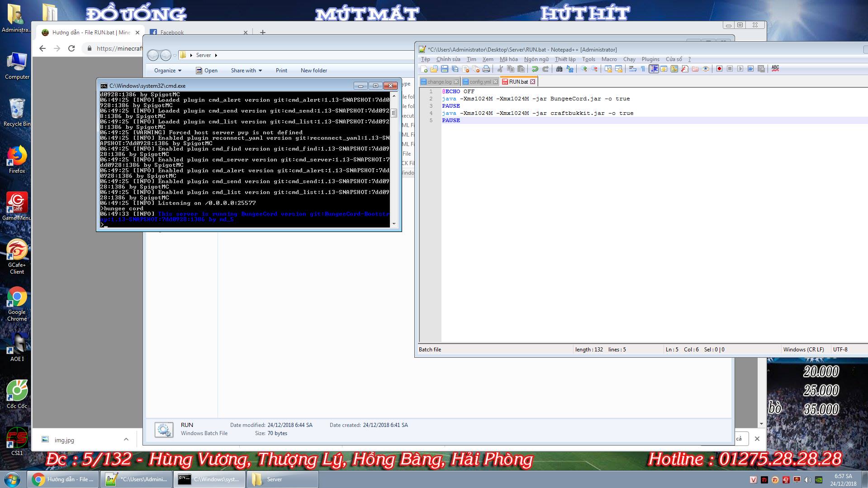Reload the Chrome page

(71, 48)
